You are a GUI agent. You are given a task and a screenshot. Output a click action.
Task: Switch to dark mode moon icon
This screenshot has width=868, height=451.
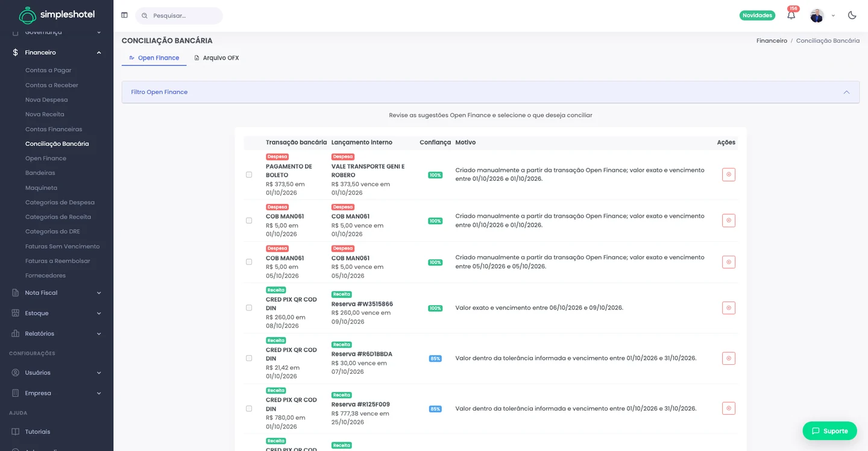[x=852, y=15]
